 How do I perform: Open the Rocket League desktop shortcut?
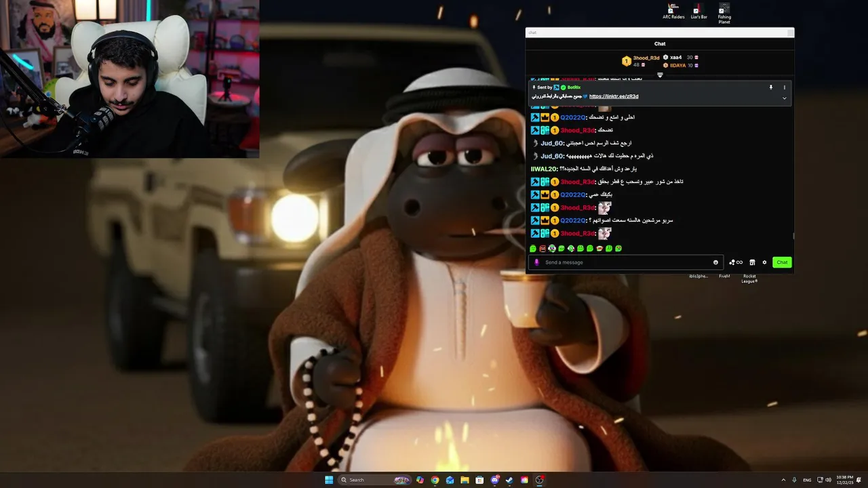749,279
